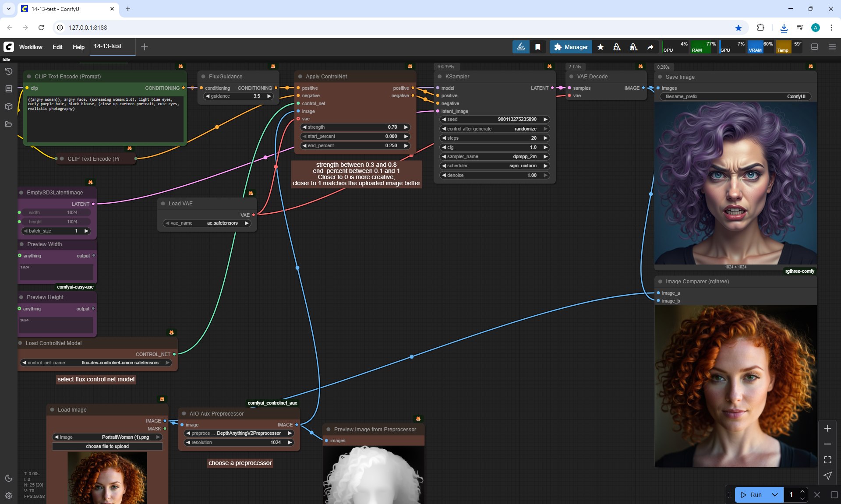Open the Workflow menu
841x504 pixels.
point(31,47)
